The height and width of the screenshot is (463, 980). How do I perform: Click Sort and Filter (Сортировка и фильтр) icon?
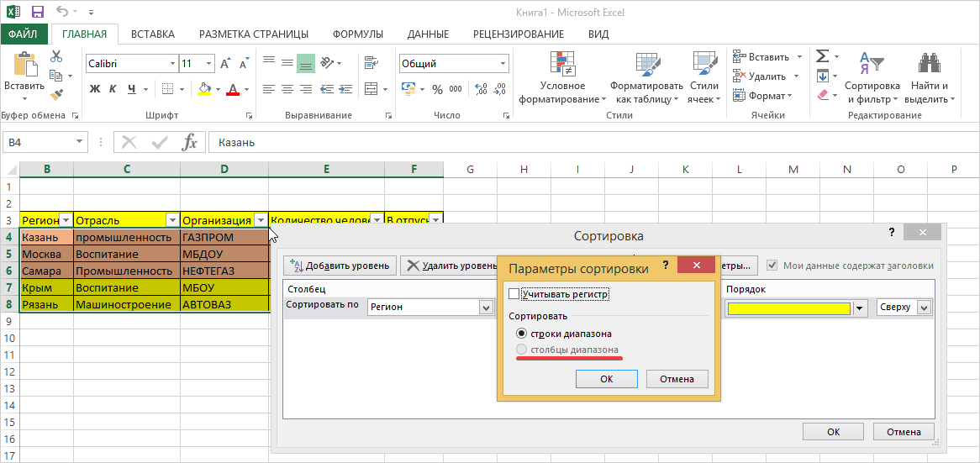click(x=872, y=66)
